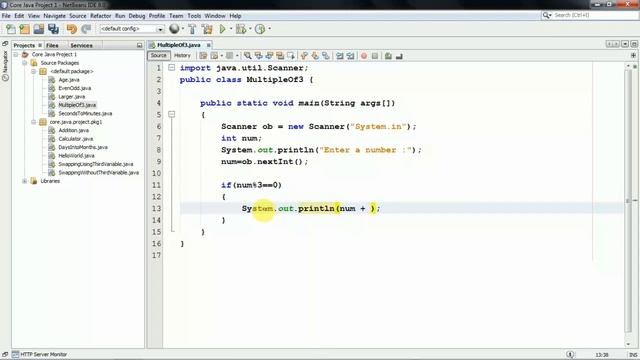Start macro recording with red circle icon

pyautogui.click(x=364, y=56)
